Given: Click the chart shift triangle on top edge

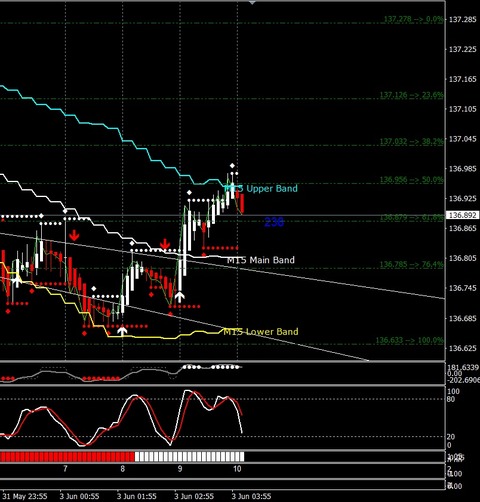Looking at the screenshot, I should [x=252, y=3].
